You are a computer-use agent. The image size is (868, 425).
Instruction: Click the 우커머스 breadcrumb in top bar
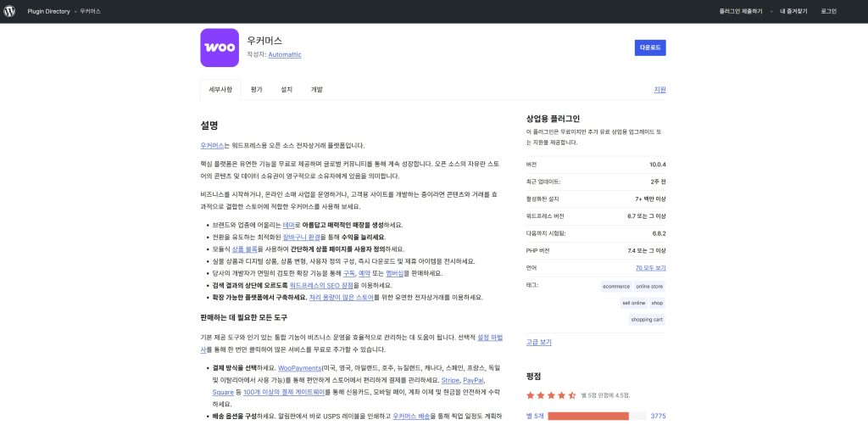tap(90, 11)
